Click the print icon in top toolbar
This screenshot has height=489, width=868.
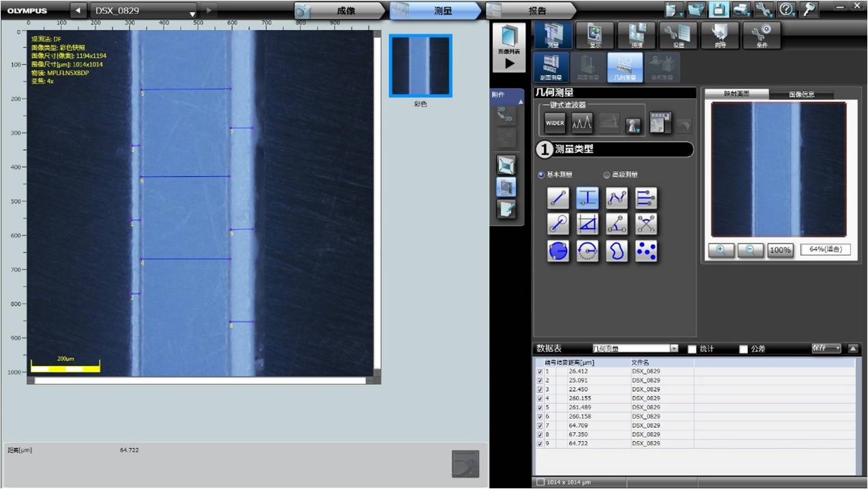click(x=742, y=10)
